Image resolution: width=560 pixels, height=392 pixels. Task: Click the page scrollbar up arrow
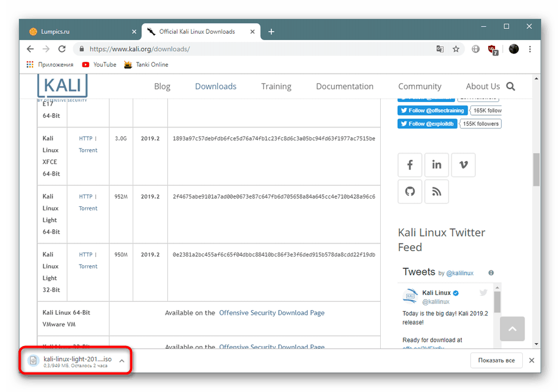pyautogui.click(x=536, y=78)
